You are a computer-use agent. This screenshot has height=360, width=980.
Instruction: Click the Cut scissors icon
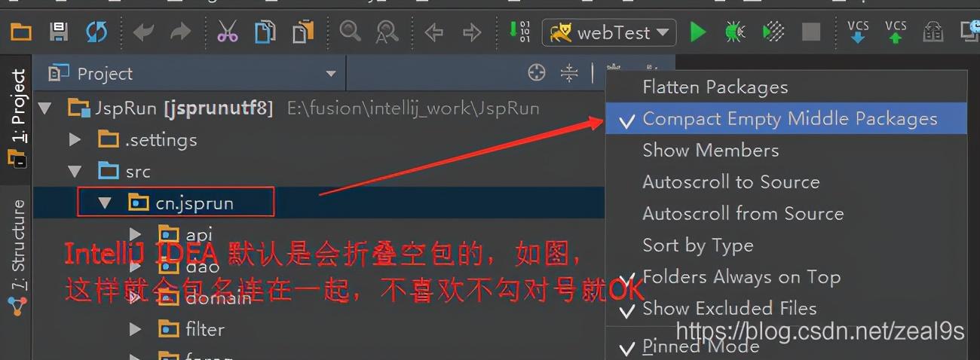pos(227,32)
